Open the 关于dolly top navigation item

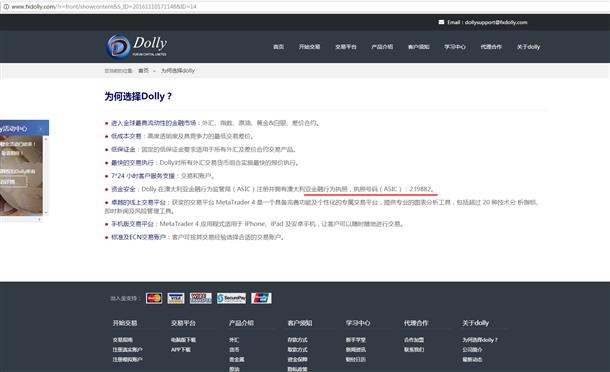click(x=528, y=47)
